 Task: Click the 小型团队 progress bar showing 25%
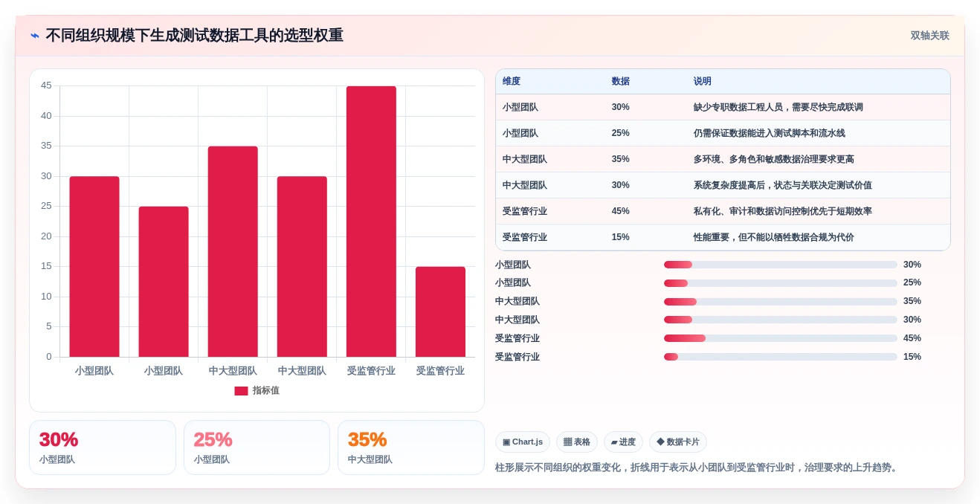781,283
